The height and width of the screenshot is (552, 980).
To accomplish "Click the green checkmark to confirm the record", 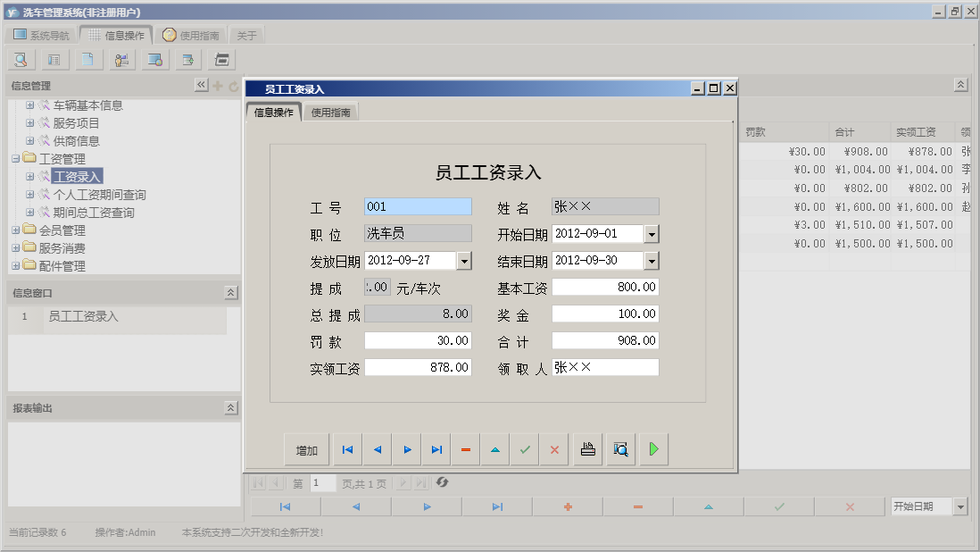I will pos(525,449).
